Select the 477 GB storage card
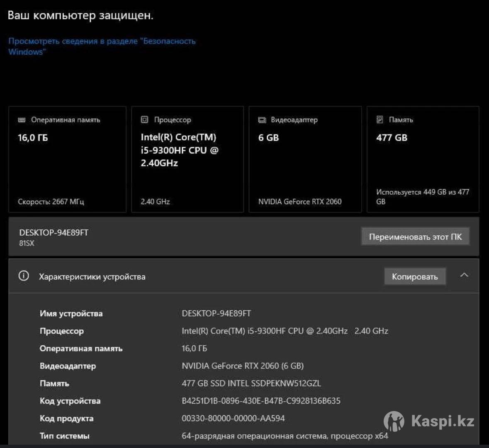This screenshot has width=489, height=448. [x=423, y=159]
